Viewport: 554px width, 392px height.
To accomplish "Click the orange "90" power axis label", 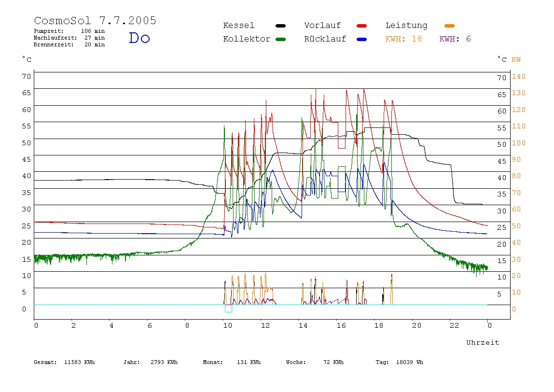I will click(x=516, y=159).
